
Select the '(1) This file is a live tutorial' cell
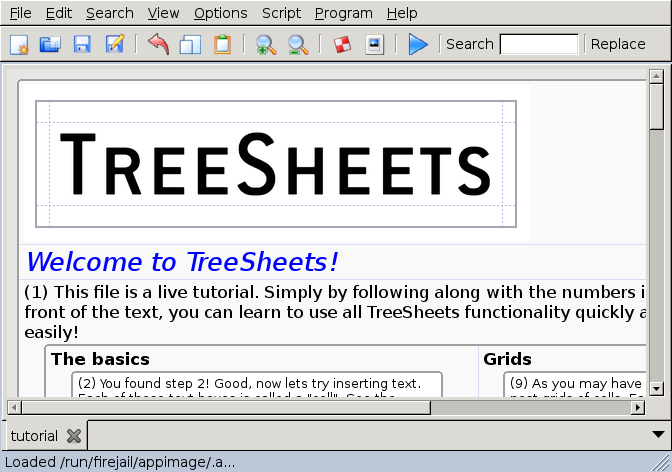[x=333, y=312]
